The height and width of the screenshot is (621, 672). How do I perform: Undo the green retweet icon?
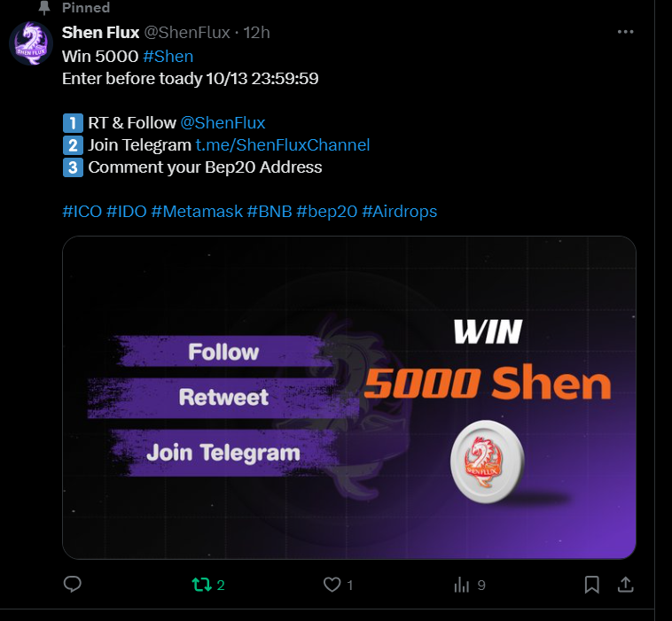pyautogui.click(x=201, y=585)
